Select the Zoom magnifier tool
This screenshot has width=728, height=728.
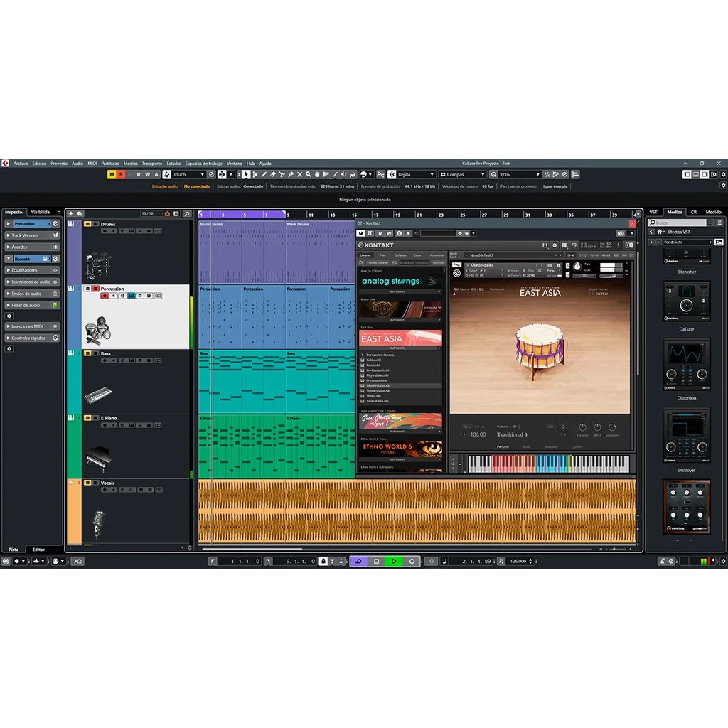coord(309,175)
